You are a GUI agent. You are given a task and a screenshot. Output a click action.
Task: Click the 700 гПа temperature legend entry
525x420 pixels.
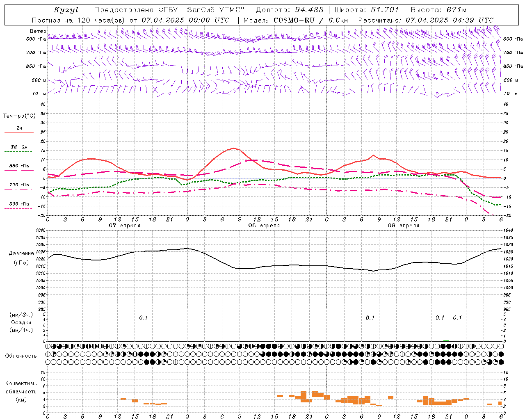coord(19,187)
